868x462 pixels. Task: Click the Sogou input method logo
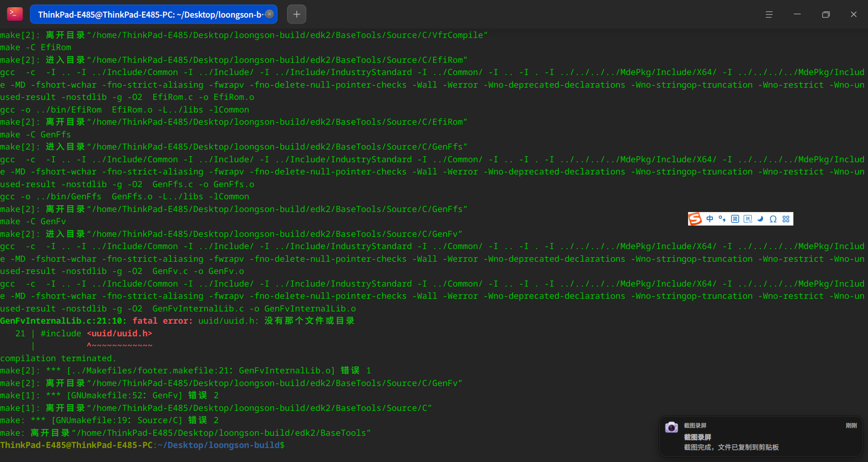[x=695, y=219]
